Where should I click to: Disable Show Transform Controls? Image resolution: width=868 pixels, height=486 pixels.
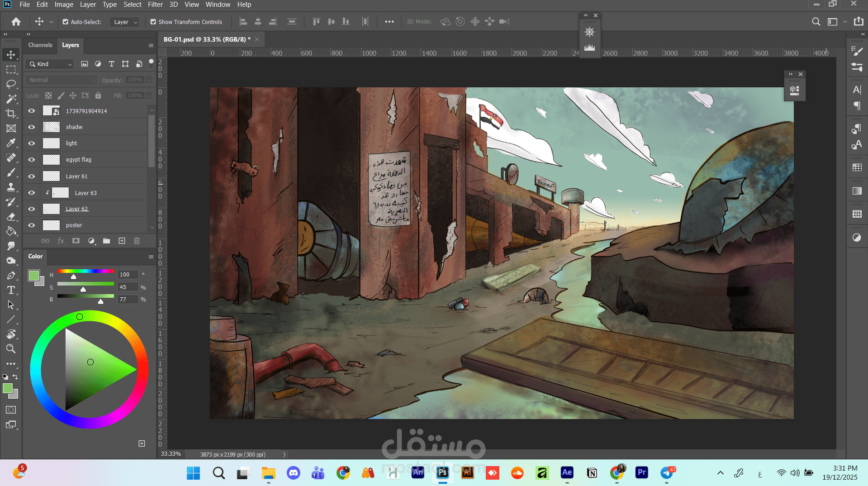(153, 22)
